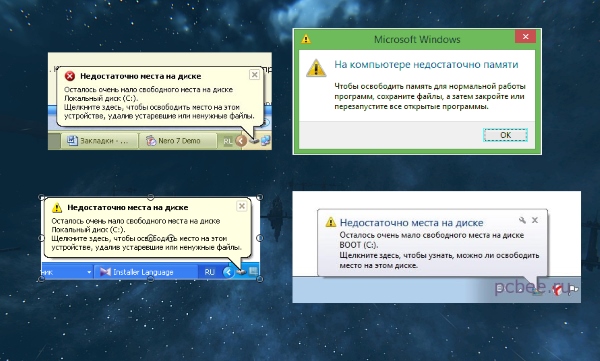
Task: Open the Action Center flag tray icon
Action: [573, 289]
